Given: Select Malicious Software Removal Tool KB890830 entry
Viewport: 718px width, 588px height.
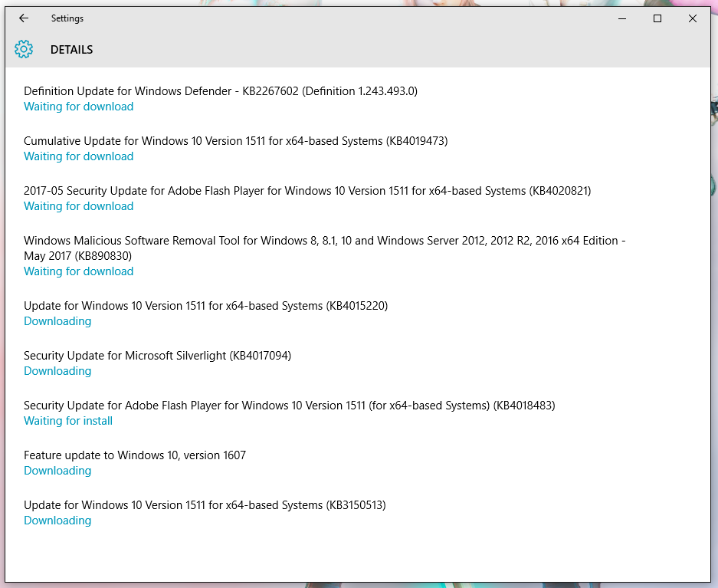Looking at the screenshot, I should [x=325, y=248].
